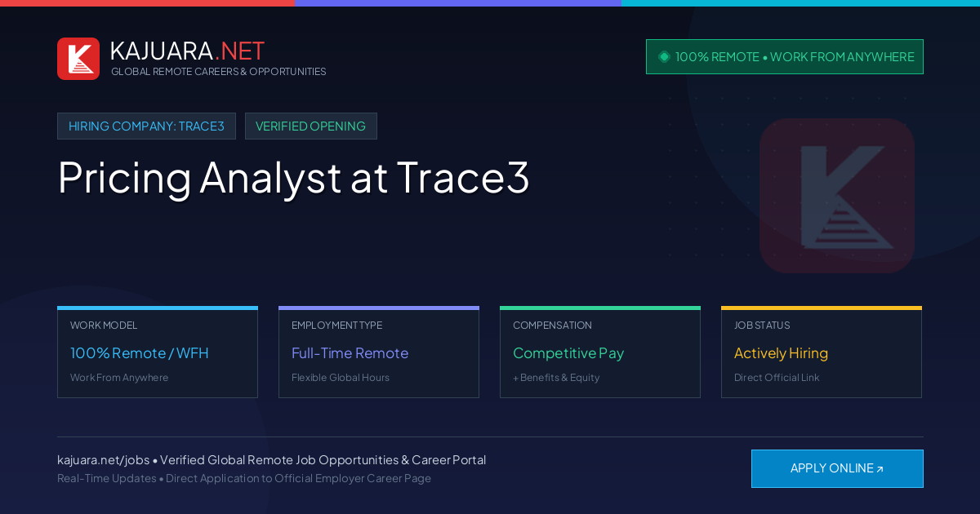The height and width of the screenshot is (514, 980).
Task: Click the + Benefits & Equity subtext
Action: pos(556,378)
